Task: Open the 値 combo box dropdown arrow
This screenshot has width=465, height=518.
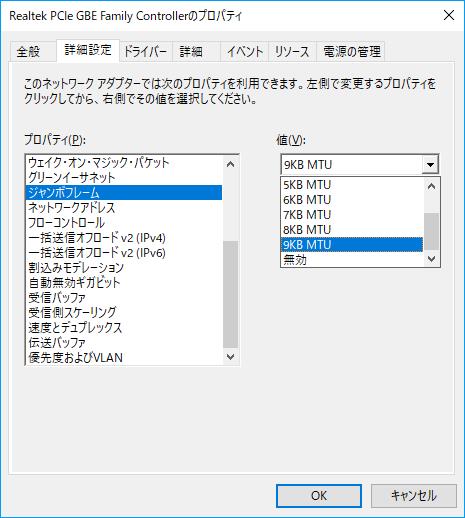Action: coord(430,164)
